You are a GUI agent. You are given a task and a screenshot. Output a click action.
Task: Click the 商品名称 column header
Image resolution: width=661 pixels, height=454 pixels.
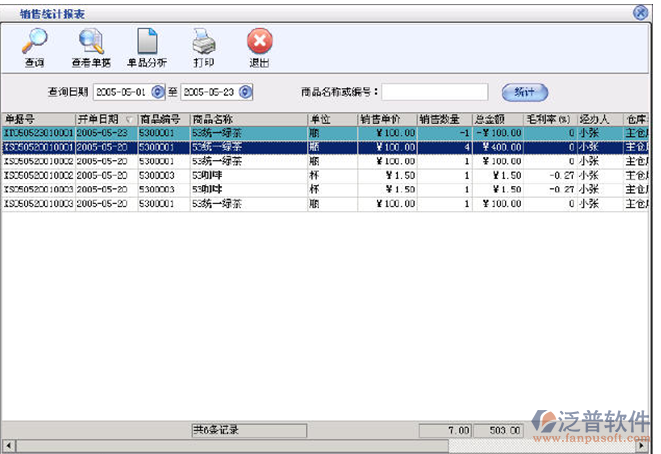247,118
